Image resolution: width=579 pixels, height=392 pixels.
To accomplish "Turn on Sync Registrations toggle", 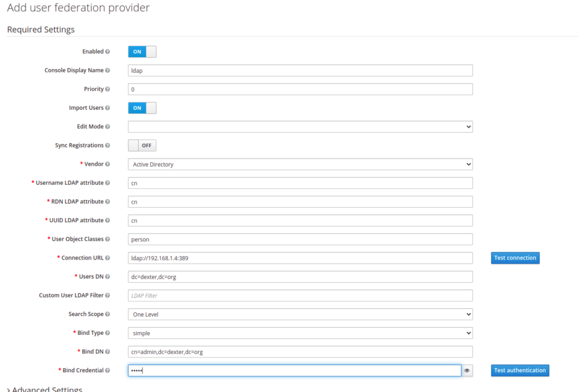I will click(x=142, y=145).
